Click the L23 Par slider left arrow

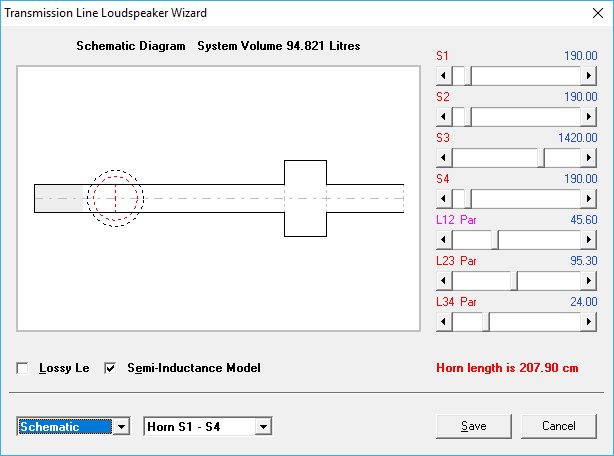444,281
